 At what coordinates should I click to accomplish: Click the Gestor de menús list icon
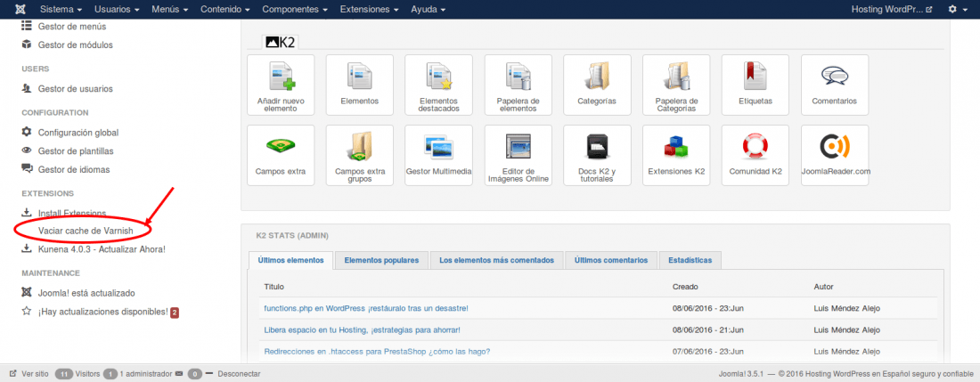click(26, 26)
